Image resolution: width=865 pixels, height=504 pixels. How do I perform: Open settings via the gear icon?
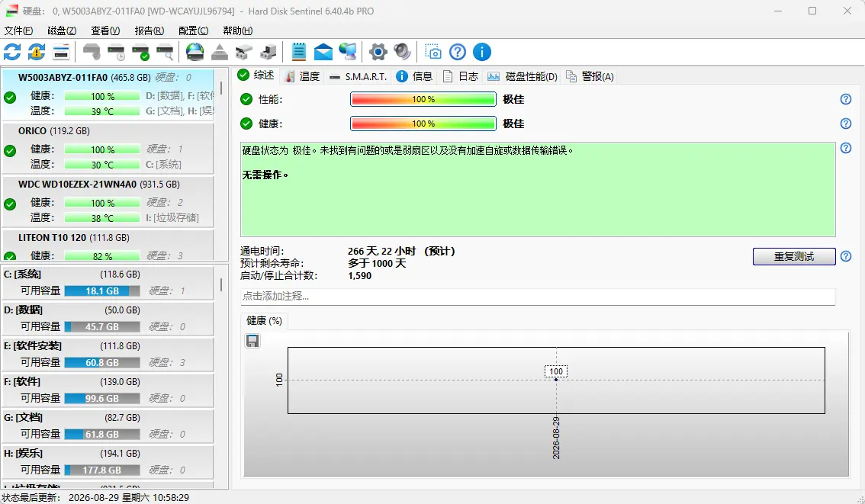(x=378, y=53)
